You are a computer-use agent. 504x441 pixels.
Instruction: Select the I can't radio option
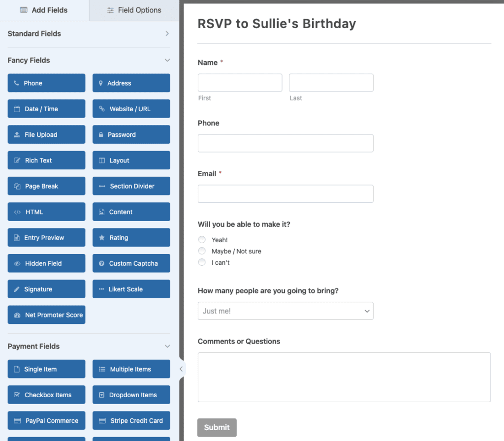[202, 262]
